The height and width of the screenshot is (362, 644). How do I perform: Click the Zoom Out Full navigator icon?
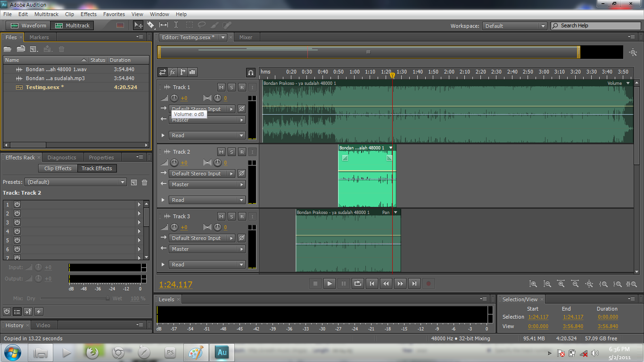pyautogui.click(x=633, y=52)
